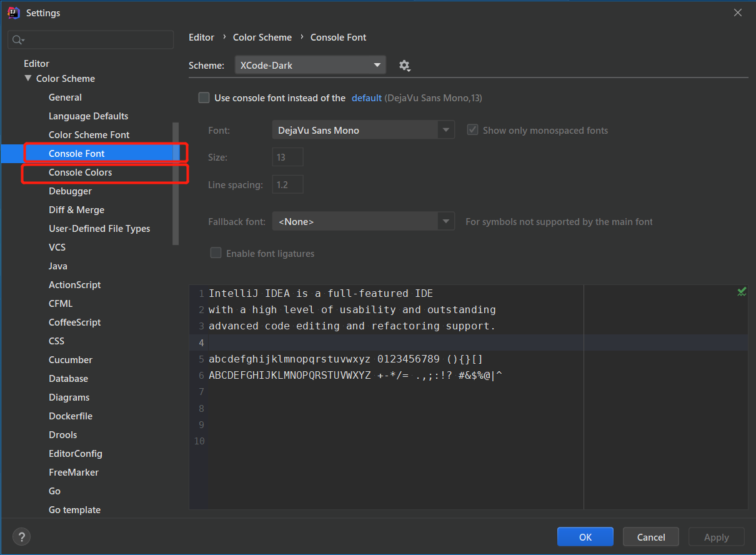
Task: Click preview line starting 'advanced code editing'
Action: [x=352, y=326]
